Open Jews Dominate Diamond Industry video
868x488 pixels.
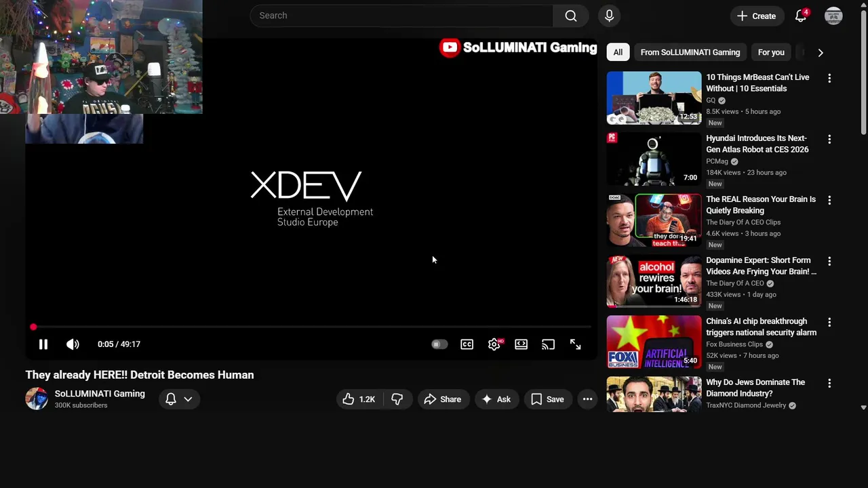[x=755, y=388]
